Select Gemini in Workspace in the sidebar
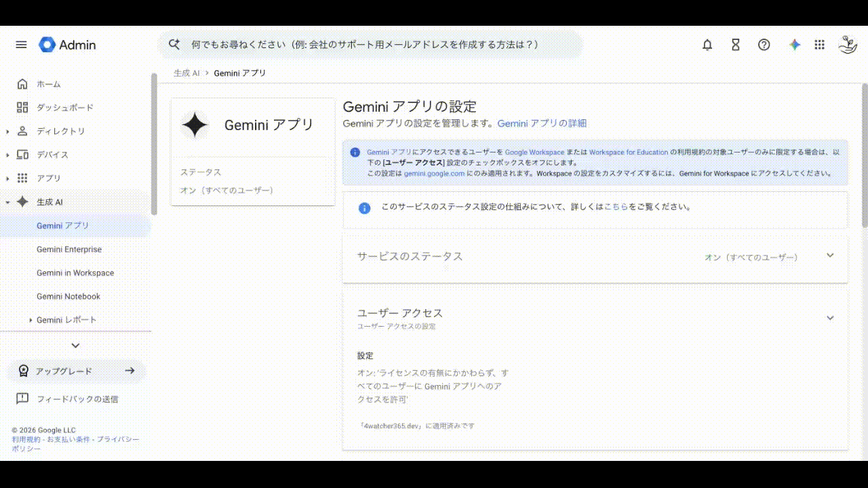This screenshot has width=868, height=488. pos(75,273)
